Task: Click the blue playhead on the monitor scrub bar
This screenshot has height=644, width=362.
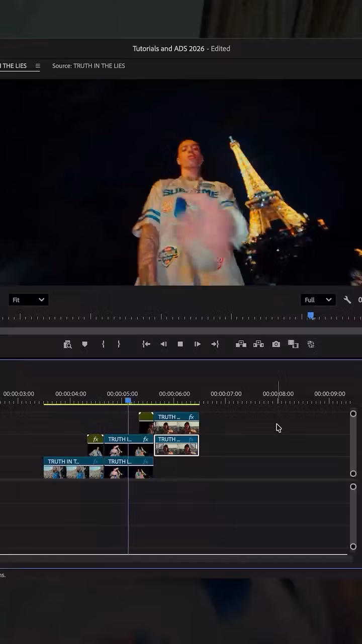Action: [x=311, y=316]
